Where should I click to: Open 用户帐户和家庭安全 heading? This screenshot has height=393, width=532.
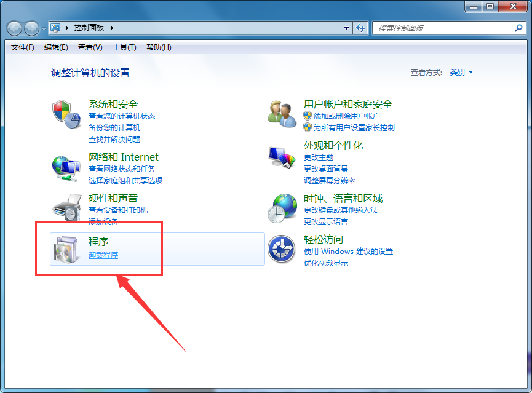click(348, 104)
